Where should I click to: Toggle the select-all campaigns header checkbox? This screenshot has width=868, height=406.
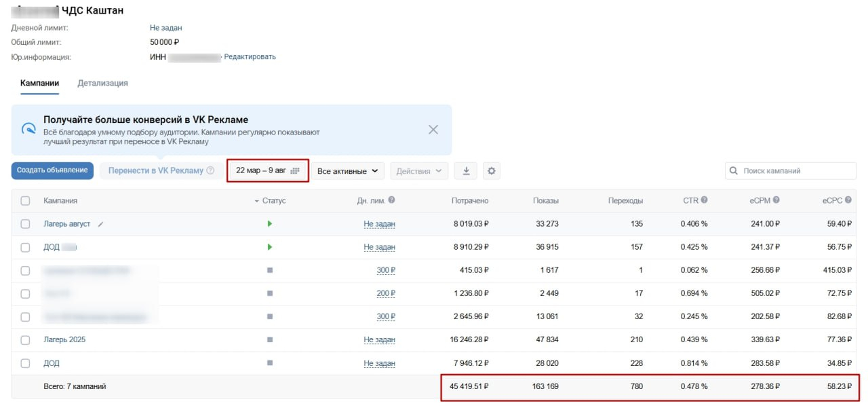[25, 201]
